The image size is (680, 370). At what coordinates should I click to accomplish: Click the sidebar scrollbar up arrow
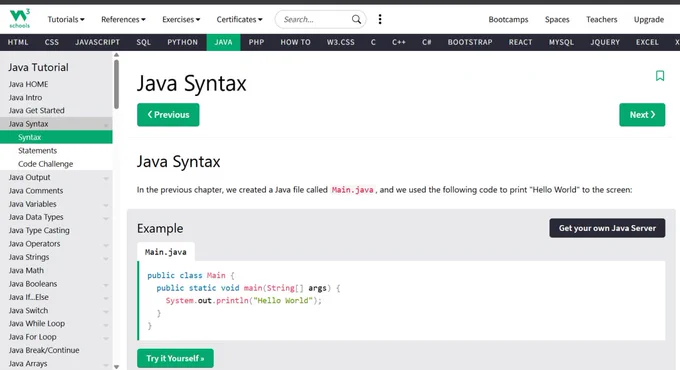point(116,55)
